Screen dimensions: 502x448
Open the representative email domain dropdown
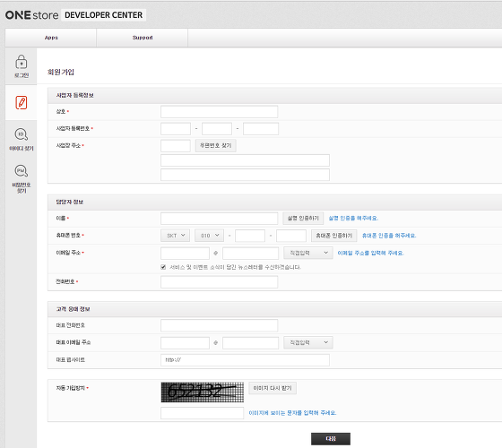pyautogui.click(x=308, y=342)
